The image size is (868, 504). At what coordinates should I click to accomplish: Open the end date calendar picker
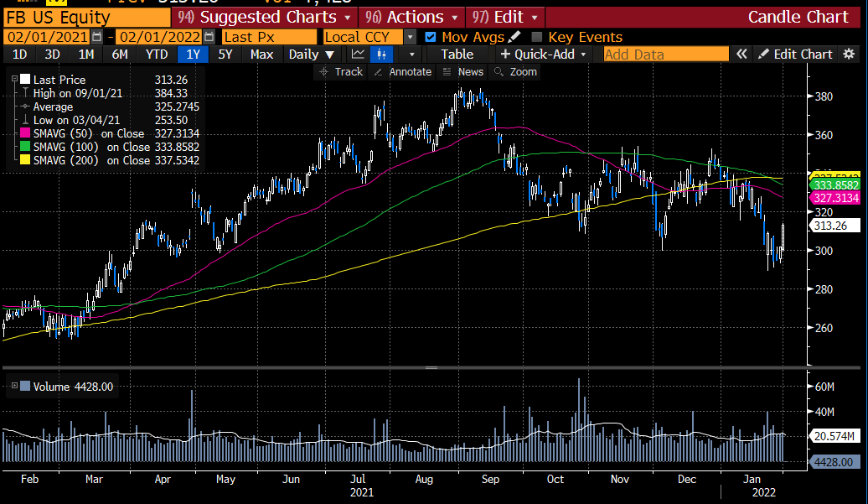209,37
